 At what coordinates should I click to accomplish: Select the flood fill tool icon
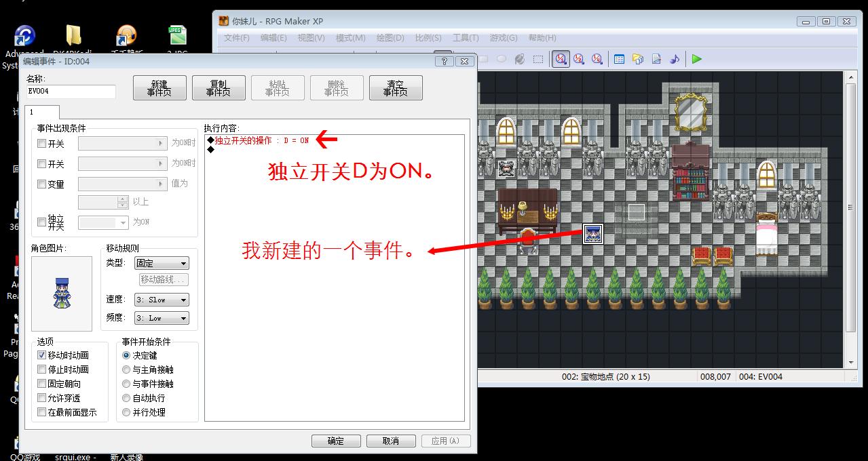pyautogui.click(x=520, y=59)
